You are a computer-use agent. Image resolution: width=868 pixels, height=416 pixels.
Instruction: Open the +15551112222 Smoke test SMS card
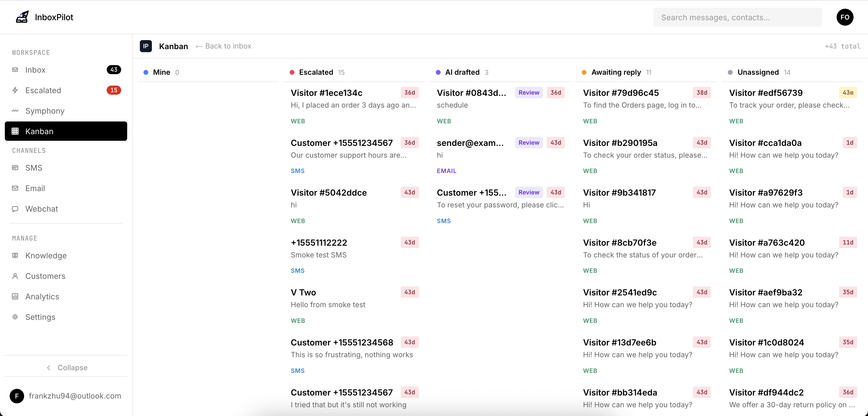[x=354, y=256]
